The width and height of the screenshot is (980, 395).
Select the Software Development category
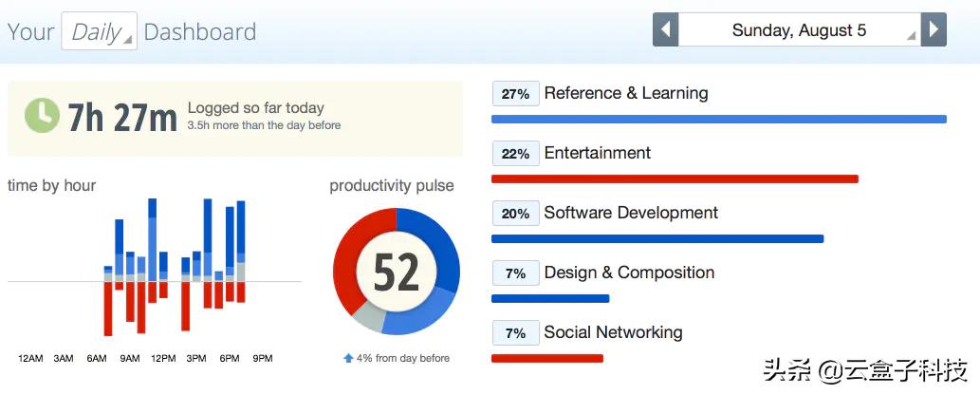(x=631, y=213)
